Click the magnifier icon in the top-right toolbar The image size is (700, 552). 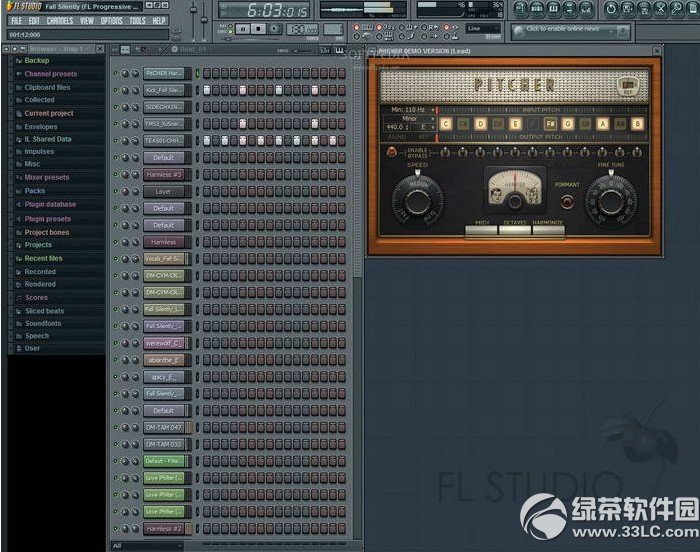point(677,8)
